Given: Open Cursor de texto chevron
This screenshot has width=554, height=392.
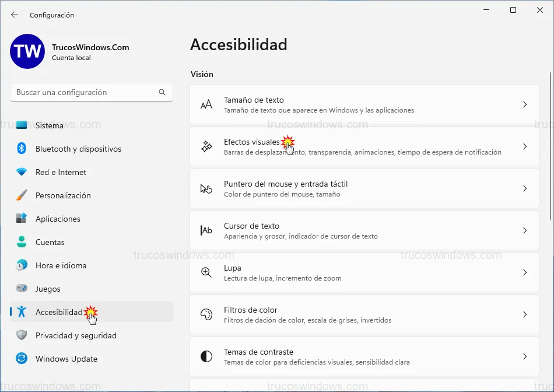Looking at the screenshot, I should [x=525, y=230].
